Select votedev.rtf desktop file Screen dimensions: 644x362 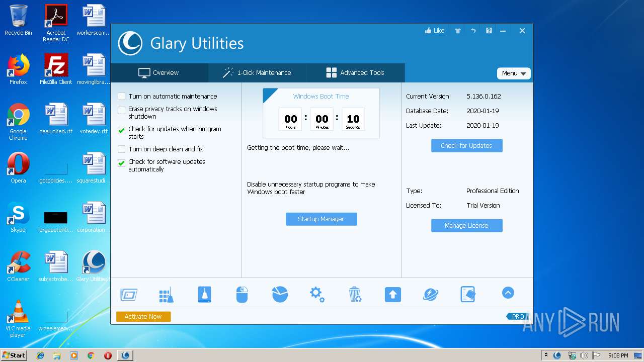[94, 119]
